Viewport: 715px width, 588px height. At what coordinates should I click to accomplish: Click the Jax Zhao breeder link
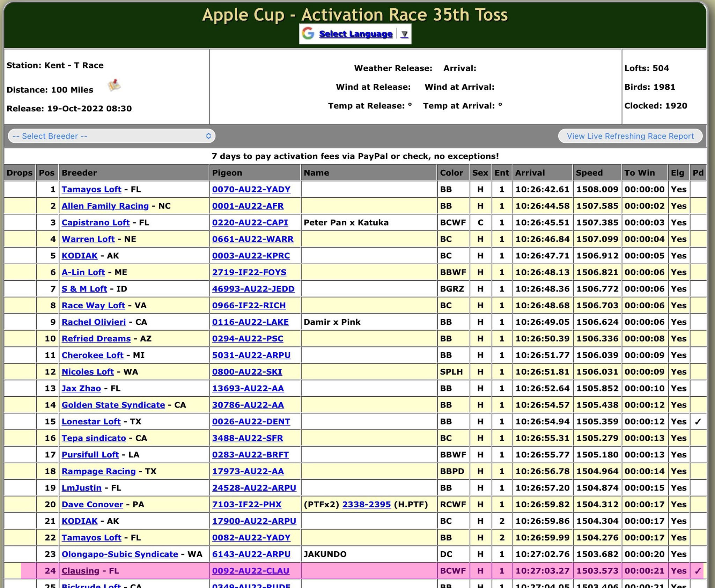81,388
